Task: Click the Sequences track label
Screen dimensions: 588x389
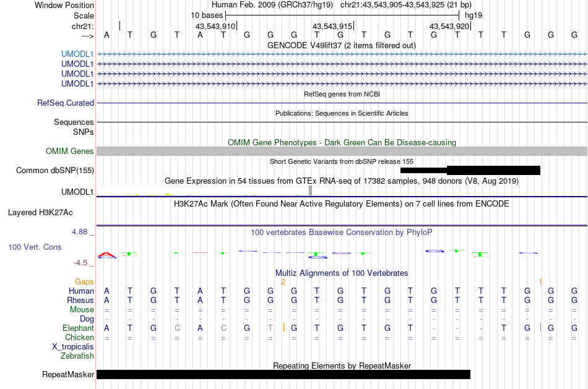Action: tap(74, 122)
